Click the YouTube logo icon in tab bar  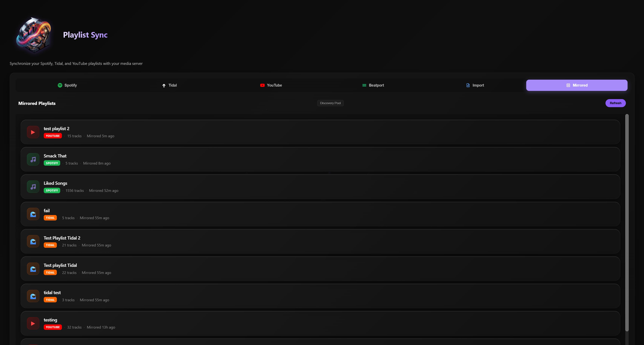[262, 85]
